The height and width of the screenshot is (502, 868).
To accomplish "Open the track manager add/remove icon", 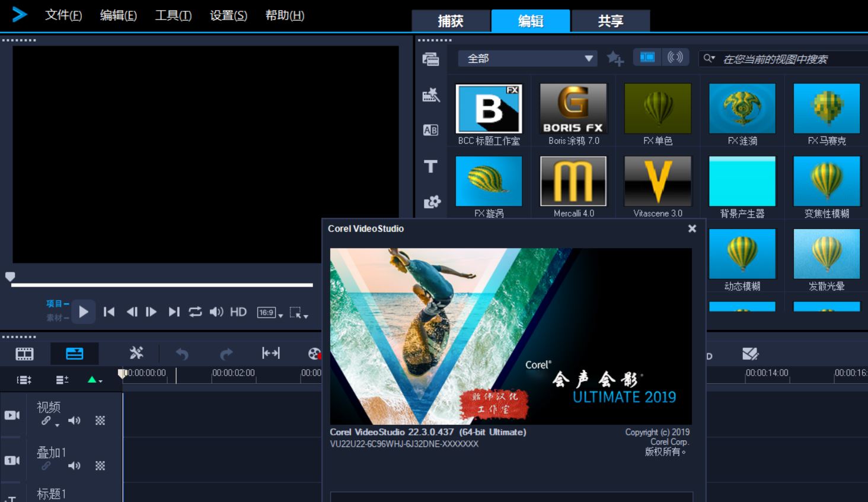I will point(62,380).
